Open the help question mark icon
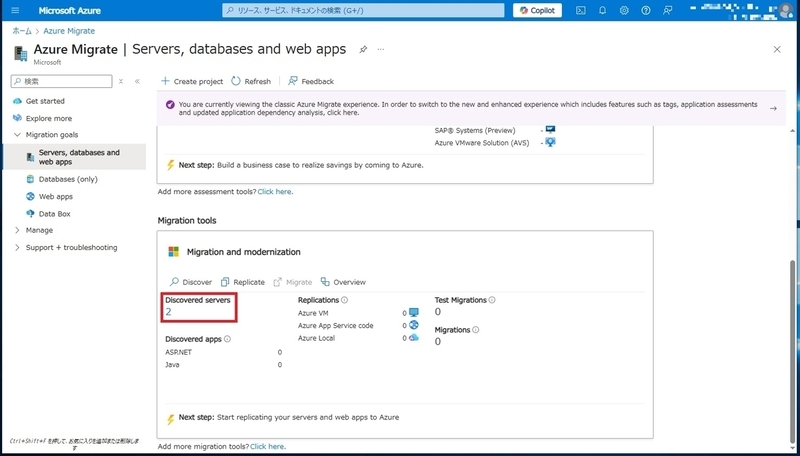Viewport: 800px width, 456px height. point(646,10)
